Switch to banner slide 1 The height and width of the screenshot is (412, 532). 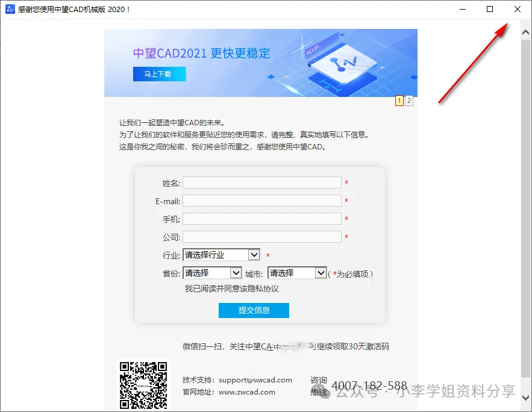[399, 101]
